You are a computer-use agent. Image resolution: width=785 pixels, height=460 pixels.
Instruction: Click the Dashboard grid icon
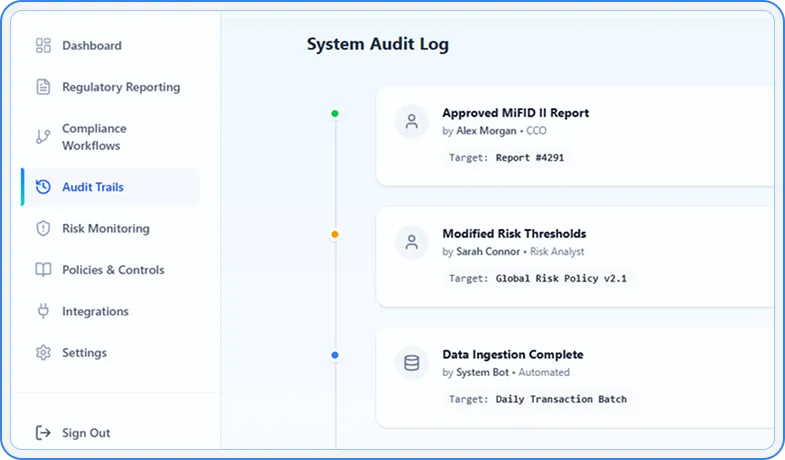[43, 45]
